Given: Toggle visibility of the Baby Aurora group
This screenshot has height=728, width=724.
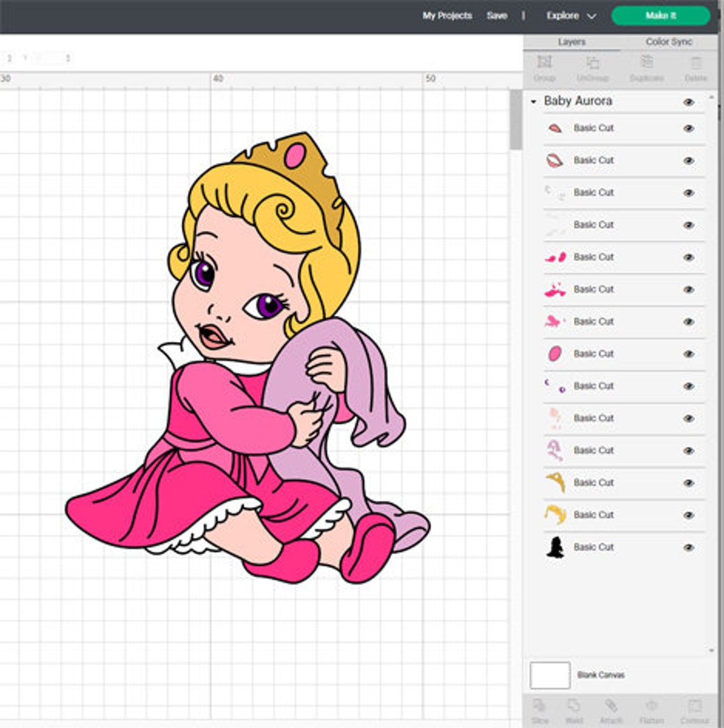Looking at the screenshot, I should [x=689, y=102].
